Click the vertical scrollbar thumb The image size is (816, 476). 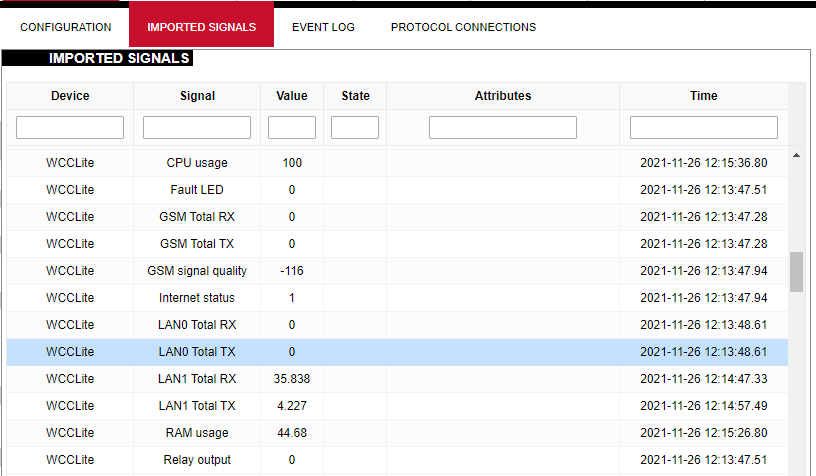(796, 272)
